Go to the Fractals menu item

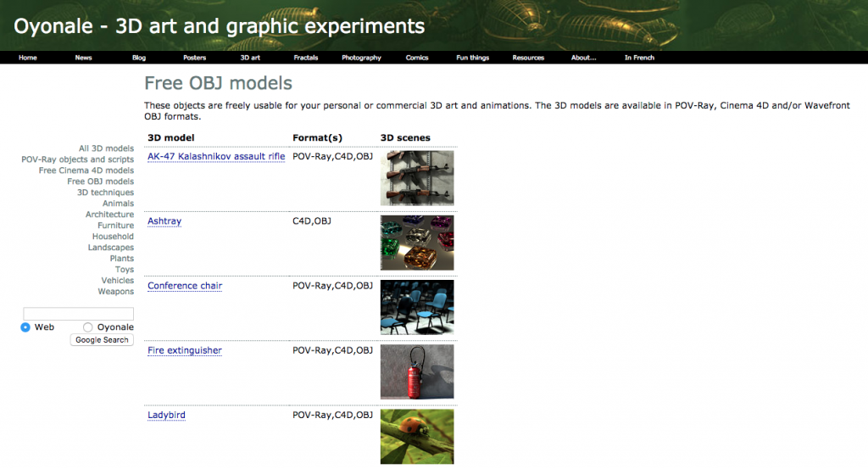click(306, 58)
